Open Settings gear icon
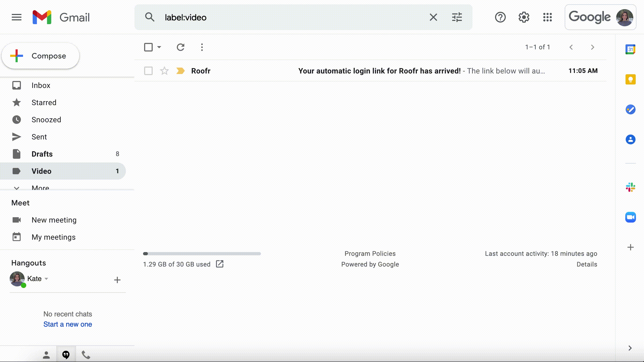The image size is (644, 362). [524, 17]
